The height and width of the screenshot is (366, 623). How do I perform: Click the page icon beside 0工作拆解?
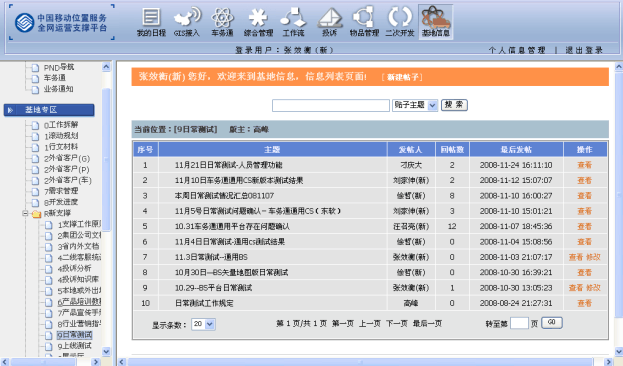(35, 126)
